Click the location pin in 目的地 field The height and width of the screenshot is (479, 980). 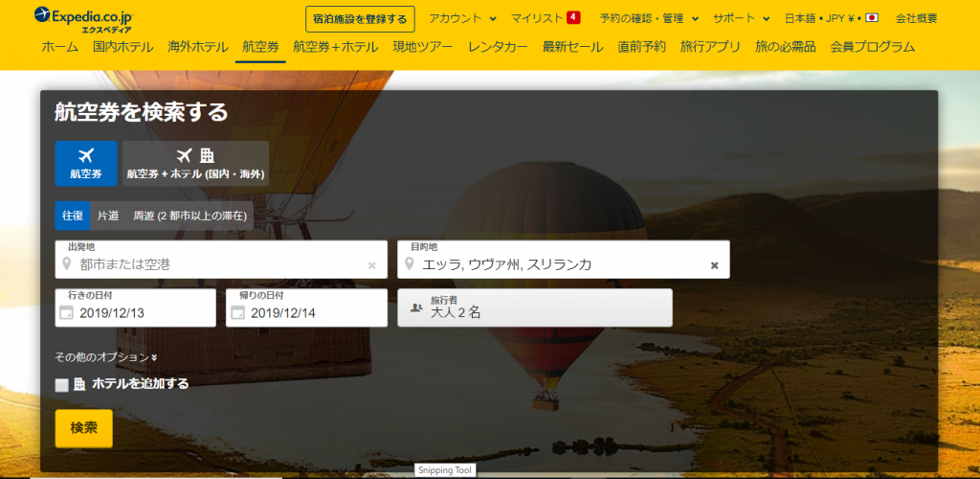(x=410, y=263)
